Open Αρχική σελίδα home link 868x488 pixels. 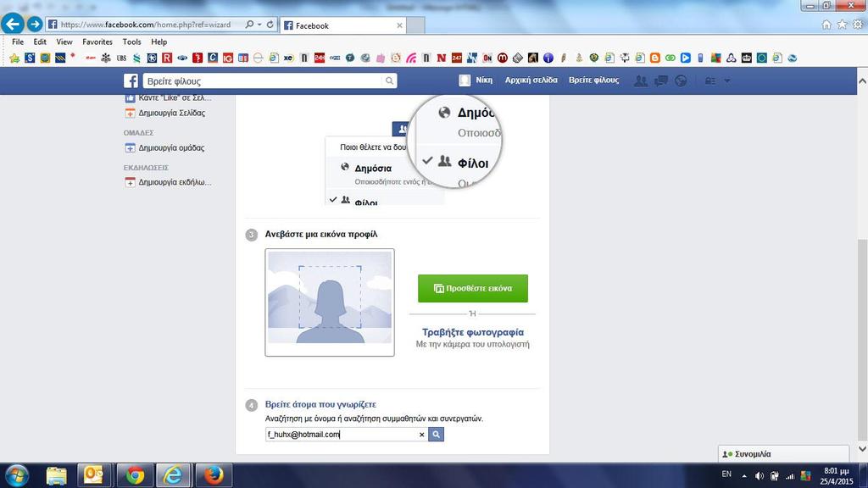tap(531, 80)
